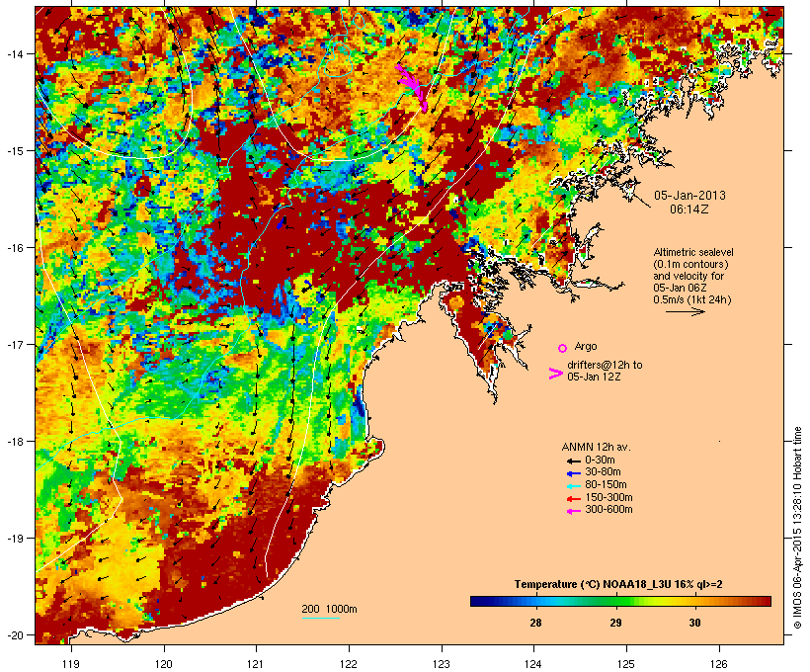810x672 pixels.
Task: Click the longitude label 125
Action: [x=626, y=664]
